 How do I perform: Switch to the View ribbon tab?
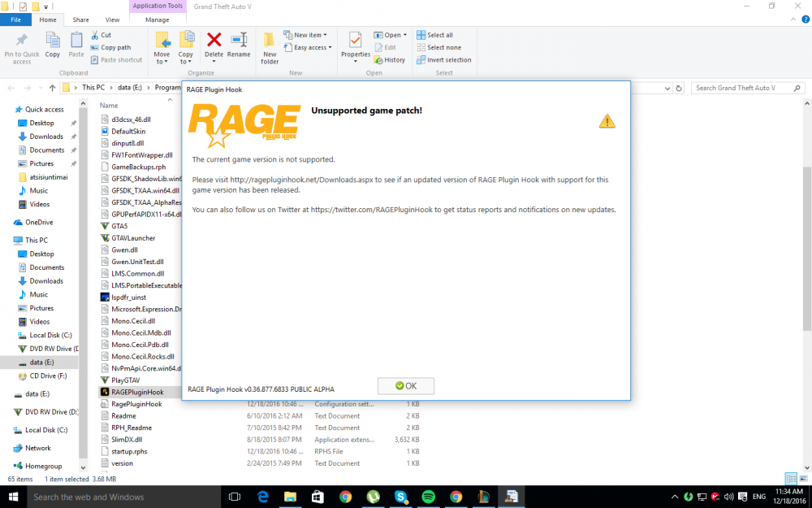112,20
